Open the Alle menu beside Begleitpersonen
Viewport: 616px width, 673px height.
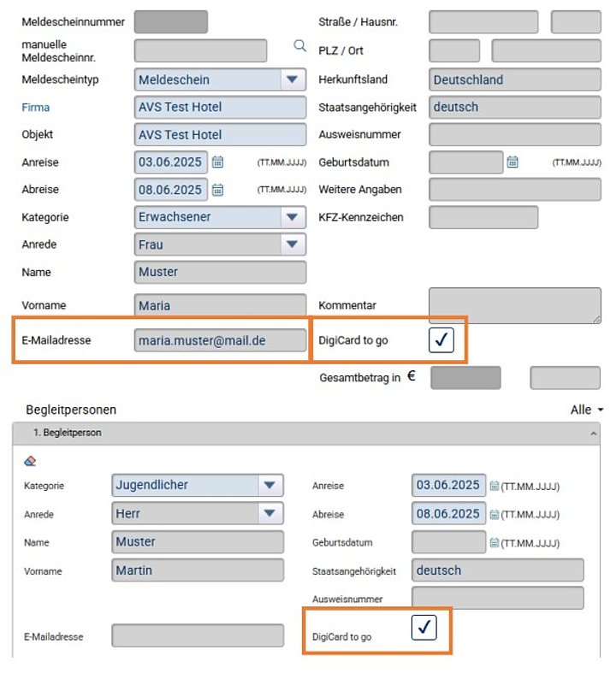[586, 410]
